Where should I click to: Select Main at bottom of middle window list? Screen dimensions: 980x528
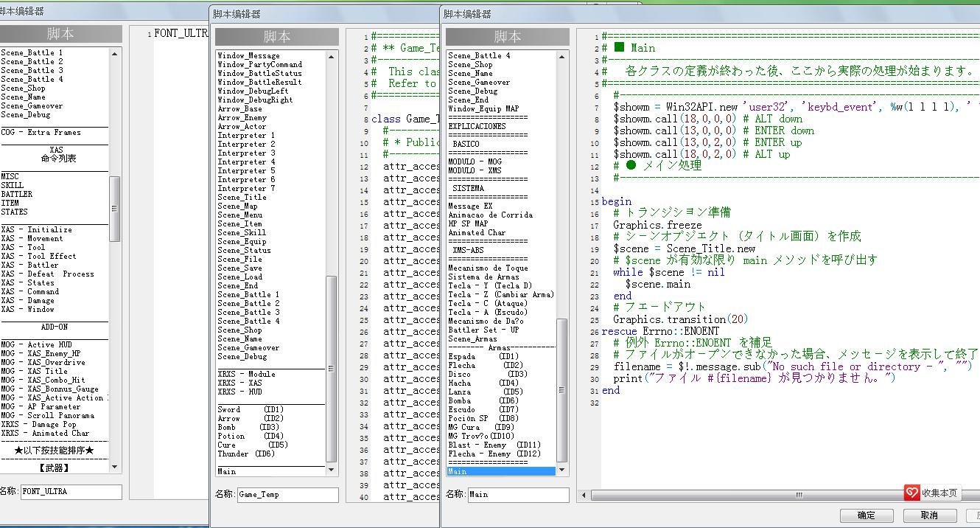[x=227, y=471]
